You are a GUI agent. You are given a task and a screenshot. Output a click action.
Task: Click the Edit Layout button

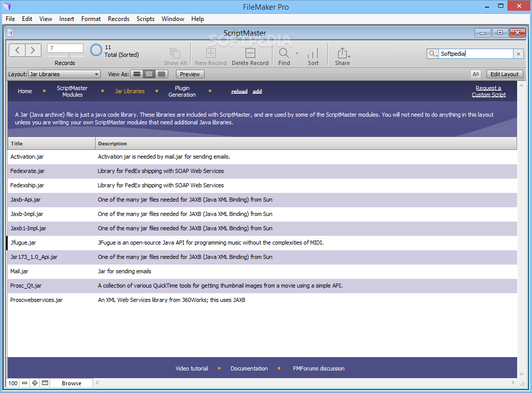click(x=504, y=74)
